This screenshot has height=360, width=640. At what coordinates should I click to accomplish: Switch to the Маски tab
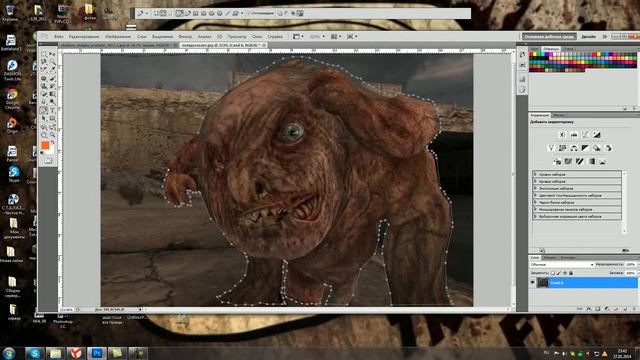(x=558, y=115)
